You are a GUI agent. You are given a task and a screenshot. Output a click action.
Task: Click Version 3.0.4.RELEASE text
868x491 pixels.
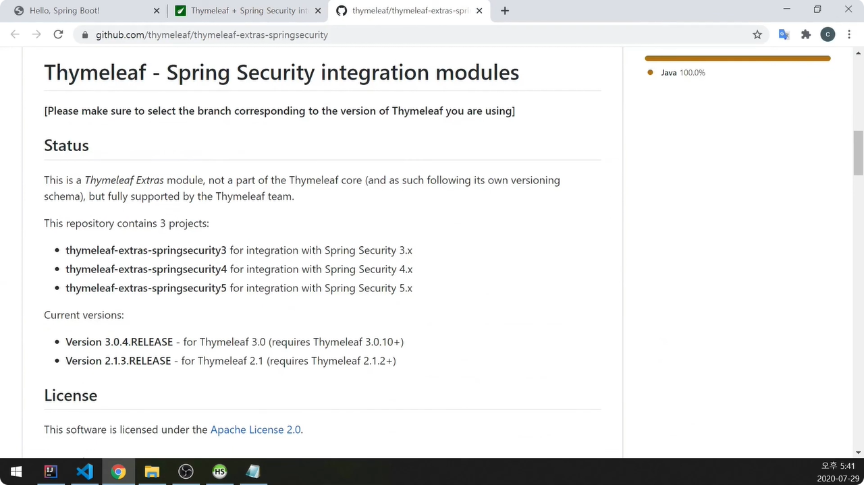point(119,342)
